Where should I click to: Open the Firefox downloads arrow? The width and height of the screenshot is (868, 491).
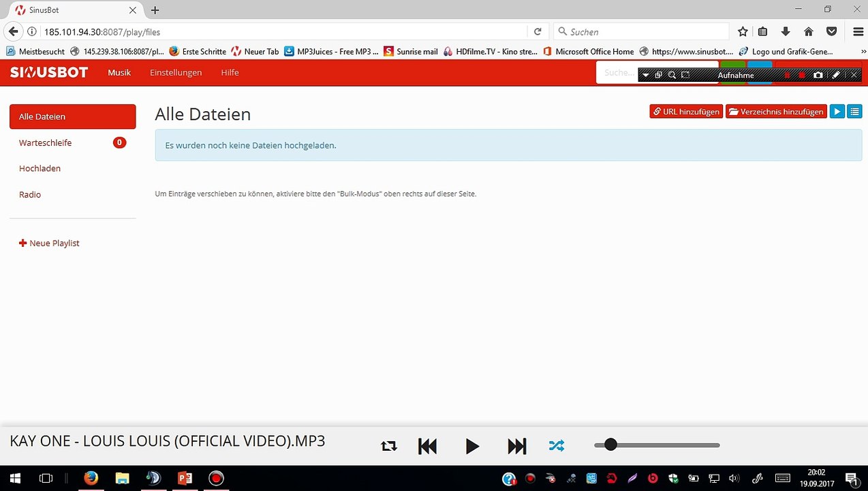[x=786, y=31]
